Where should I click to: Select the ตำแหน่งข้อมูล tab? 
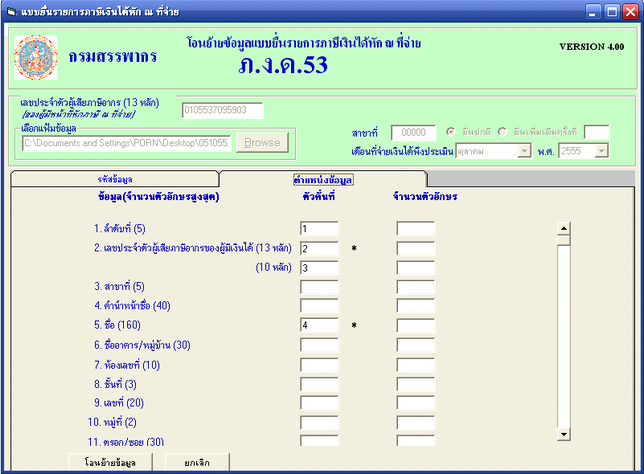(x=323, y=179)
